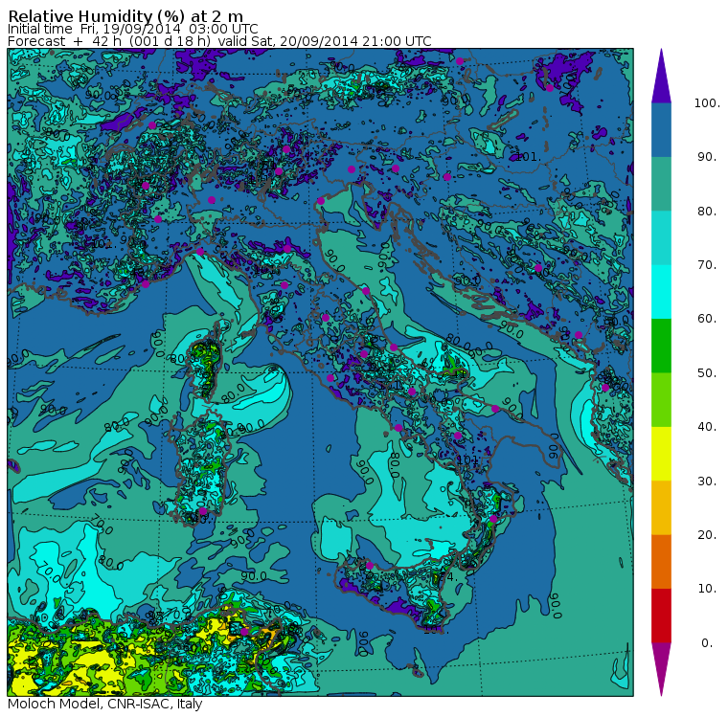Click the "100." colorbar scale label
The width and height of the screenshot is (728, 717).
pos(707,103)
